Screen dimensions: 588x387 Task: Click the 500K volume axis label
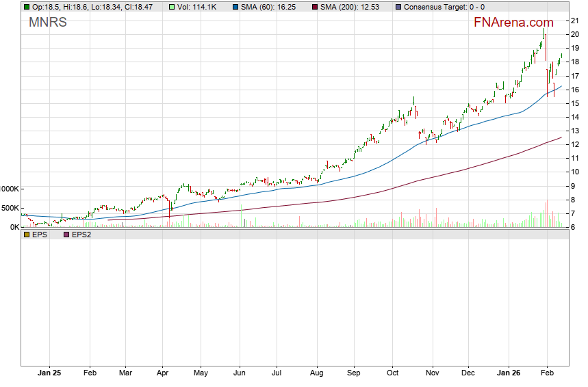(10, 208)
